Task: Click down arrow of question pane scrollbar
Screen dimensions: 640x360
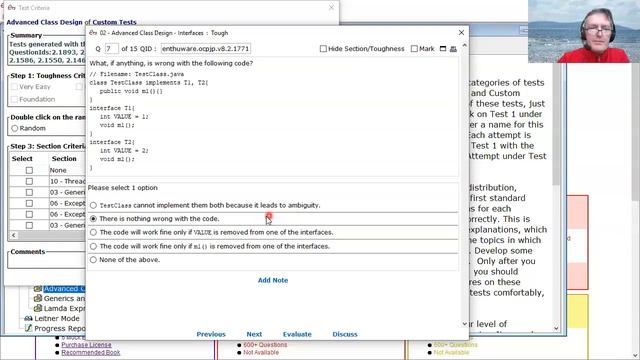Action: click(464, 324)
